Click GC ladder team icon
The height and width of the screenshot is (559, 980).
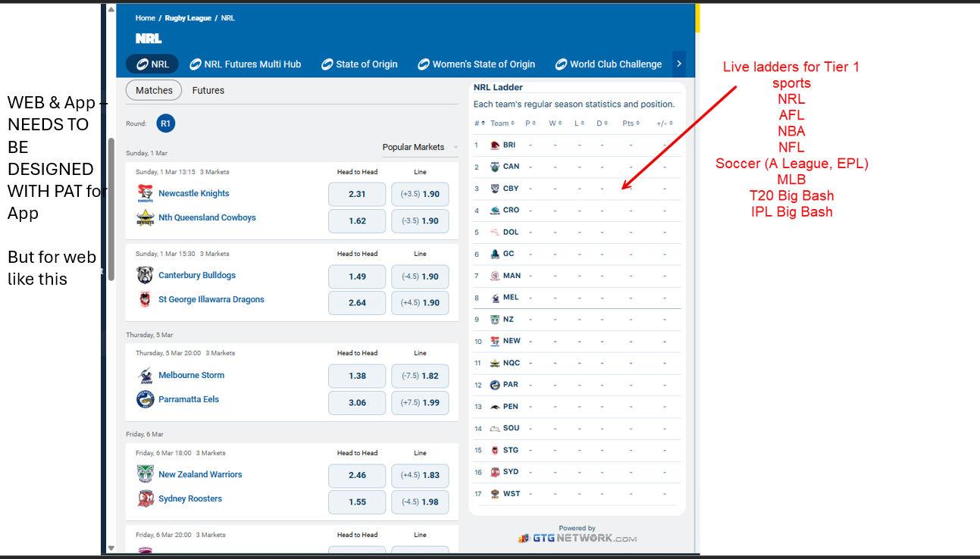click(495, 255)
